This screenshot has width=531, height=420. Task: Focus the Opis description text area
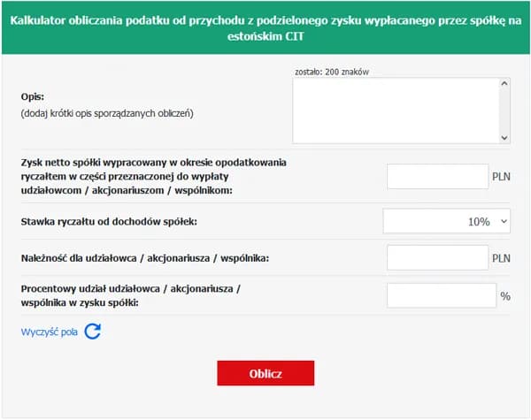pyautogui.click(x=396, y=111)
